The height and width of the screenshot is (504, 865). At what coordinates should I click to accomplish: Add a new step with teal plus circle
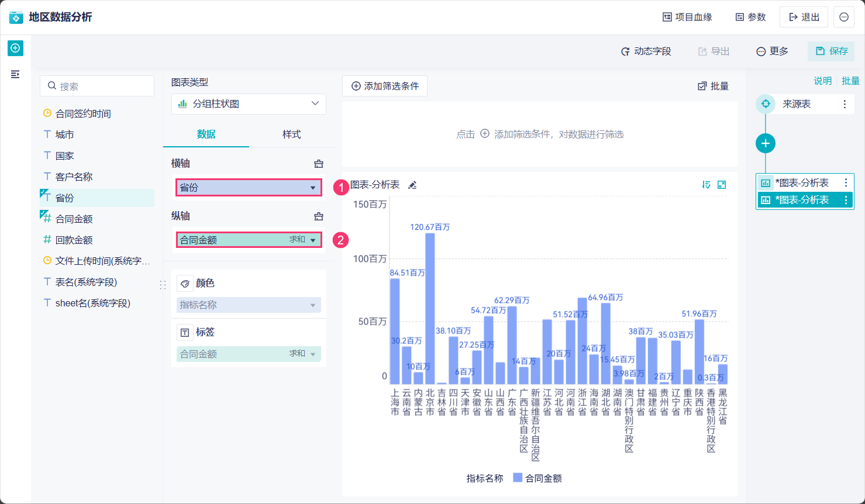(765, 143)
